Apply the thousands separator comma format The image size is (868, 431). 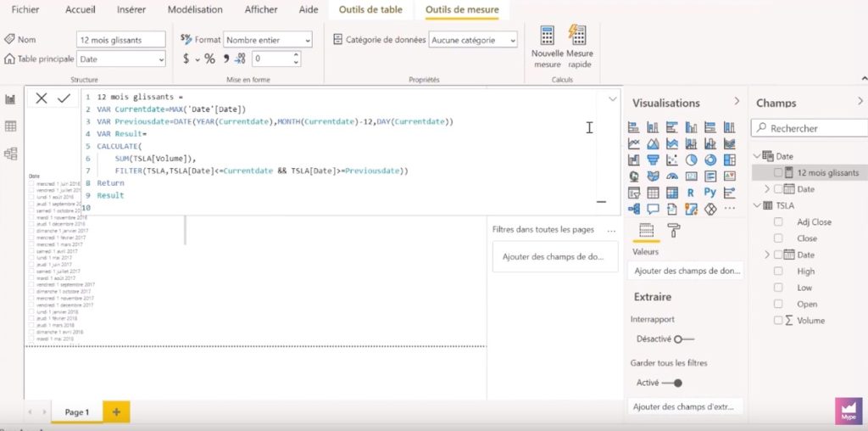[226, 59]
